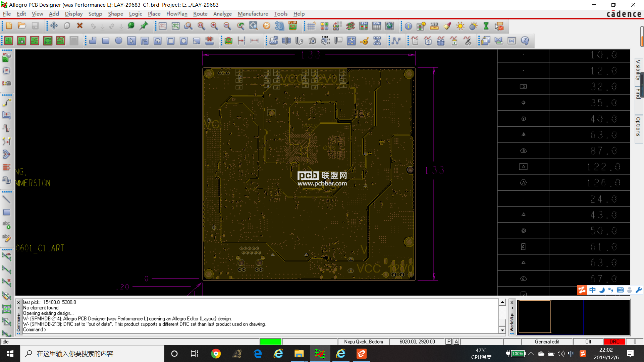Open the 3D viewer icon
This screenshot has height=362, width=644.
pyautogui.click(x=279, y=26)
